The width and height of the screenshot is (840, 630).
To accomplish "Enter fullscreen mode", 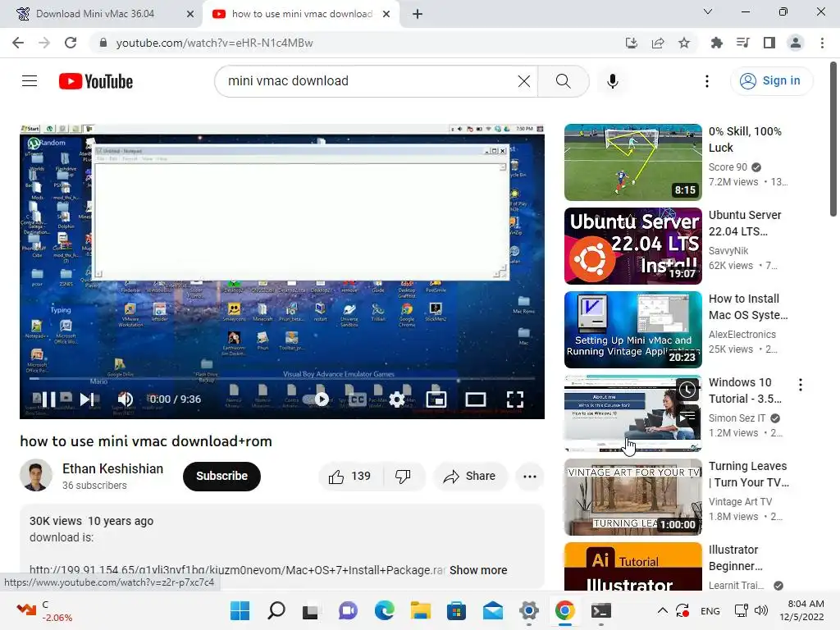I will point(515,399).
